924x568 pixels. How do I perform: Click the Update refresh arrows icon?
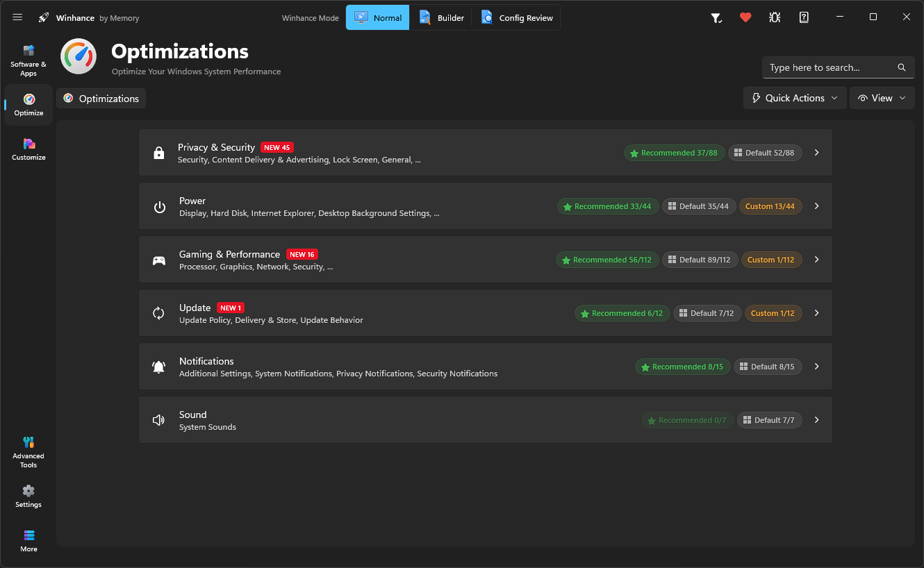159,313
